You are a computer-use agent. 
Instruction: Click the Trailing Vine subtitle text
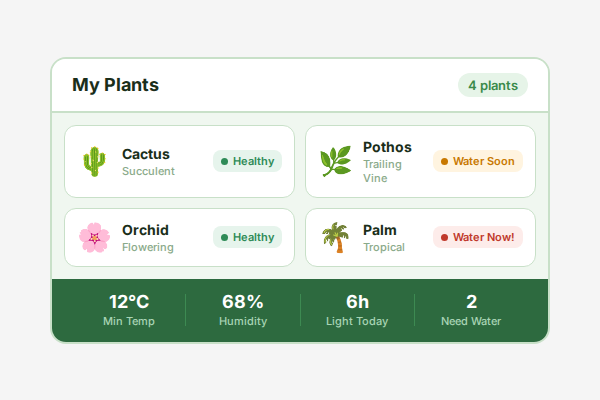coord(382,171)
